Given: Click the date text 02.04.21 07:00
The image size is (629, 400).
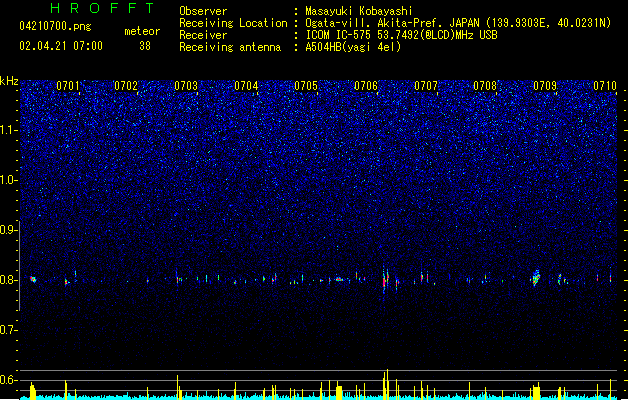Looking at the screenshot, I should point(61,46).
